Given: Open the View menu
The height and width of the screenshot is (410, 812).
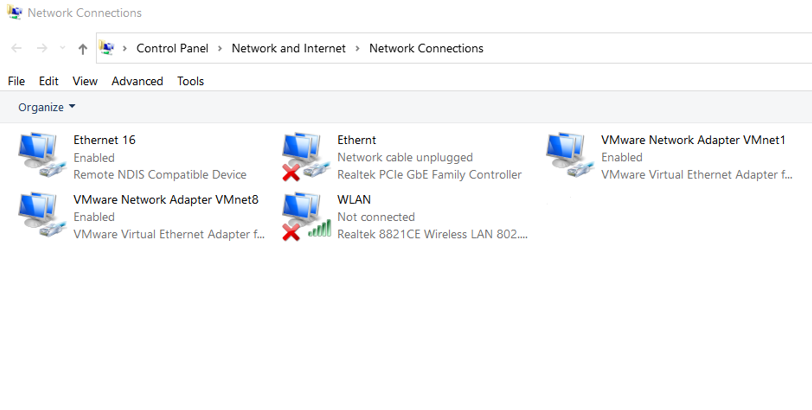Looking at the screenshot, I should [x=85, y=81].
